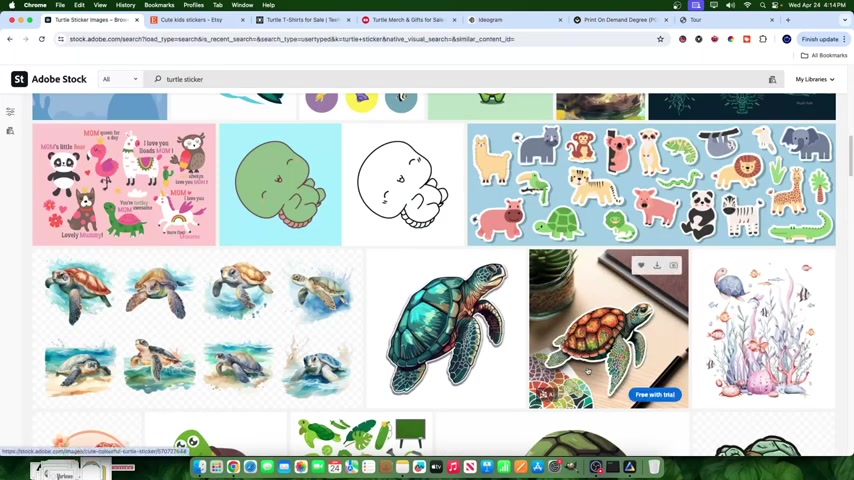Expand the tab search chevron
The width and height of the screenshot is (854, 480).
pos(844,20)
